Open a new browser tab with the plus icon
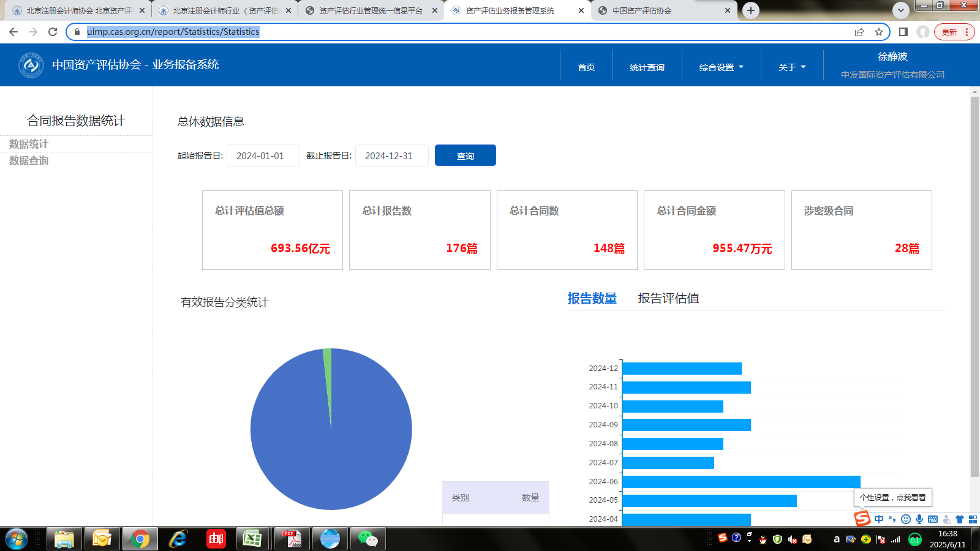 pyautogui.click(x=750, y=10)
